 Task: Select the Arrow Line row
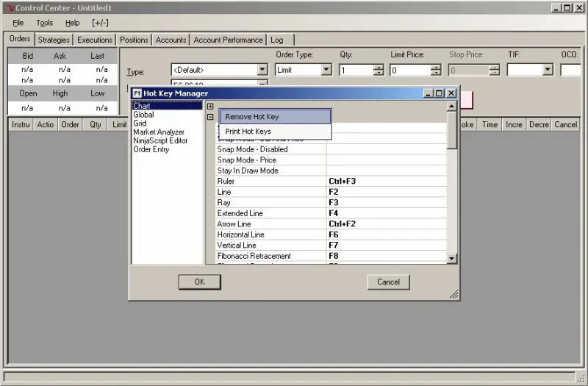coord(331,224)
